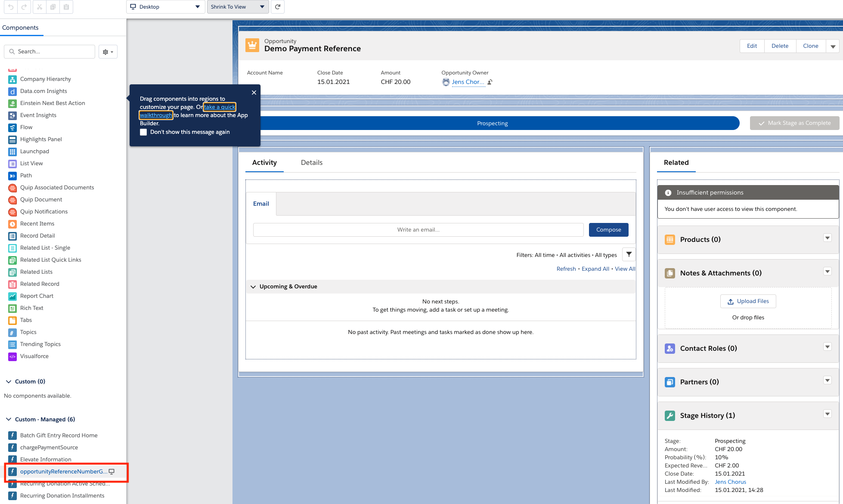The height and width of the screenshot is (504, 843).
Task: Click the Compose email button
Action: [x=608, y=230]
